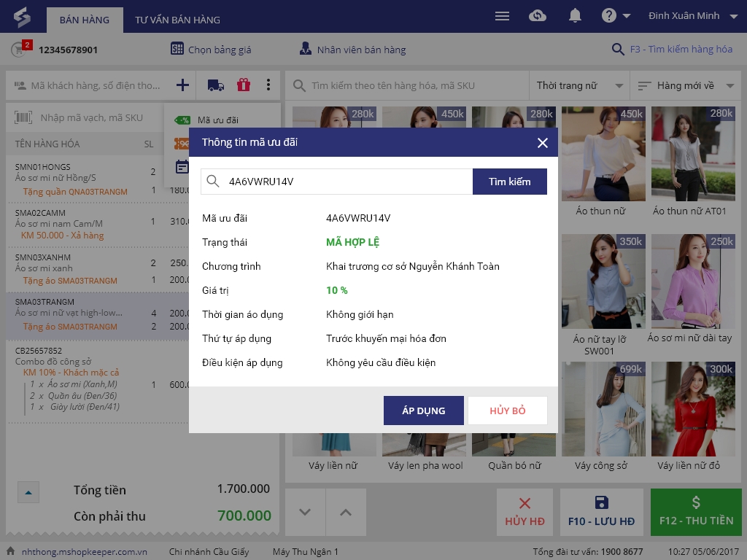Viewport: 747px width, 560px height.
Task: Click the HỦY BỎ button
Action: point(508,411)
